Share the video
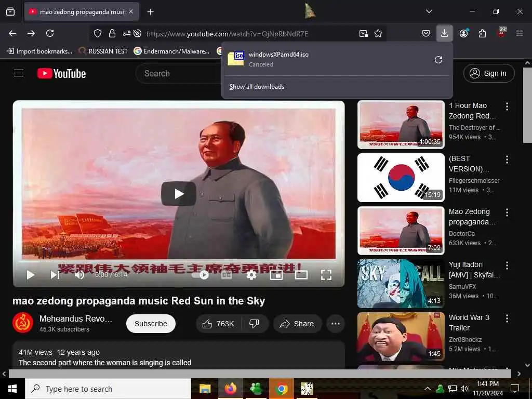532x399 pixels. [297, 324]
